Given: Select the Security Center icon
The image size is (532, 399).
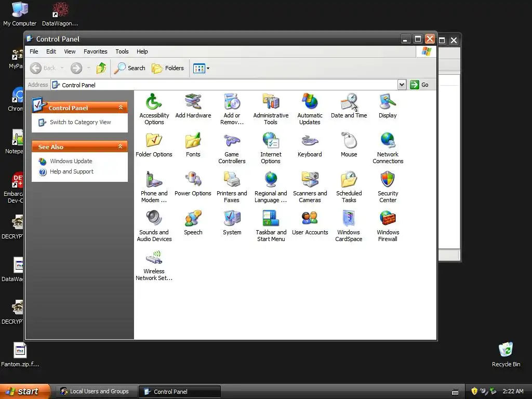Looking at the screenshot, I should point(388,187).
